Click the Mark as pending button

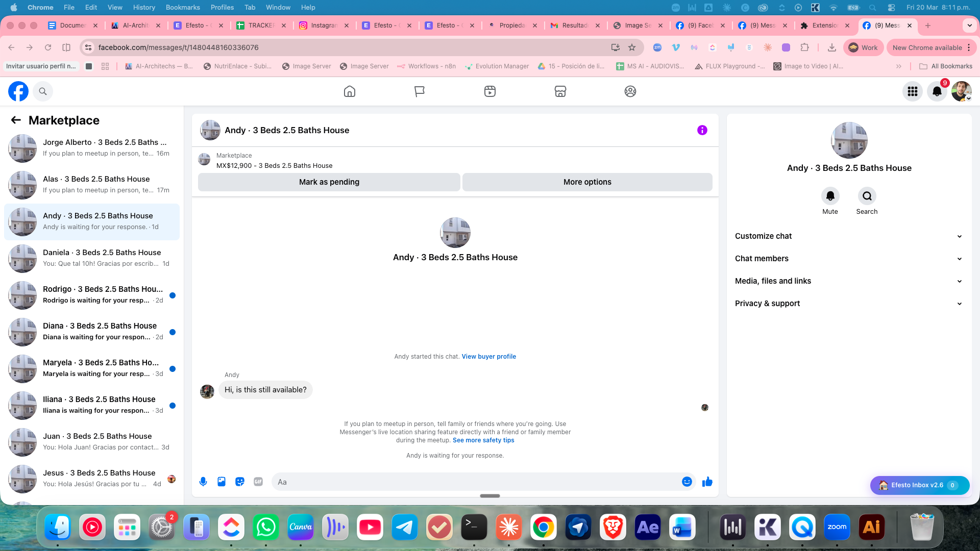(x=329, y=182)
